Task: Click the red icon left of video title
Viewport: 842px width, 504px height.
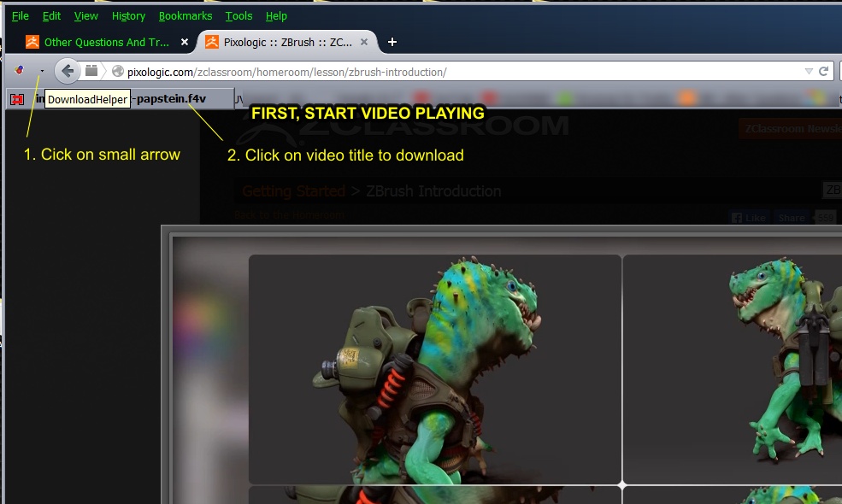Action: pos(17,99)
